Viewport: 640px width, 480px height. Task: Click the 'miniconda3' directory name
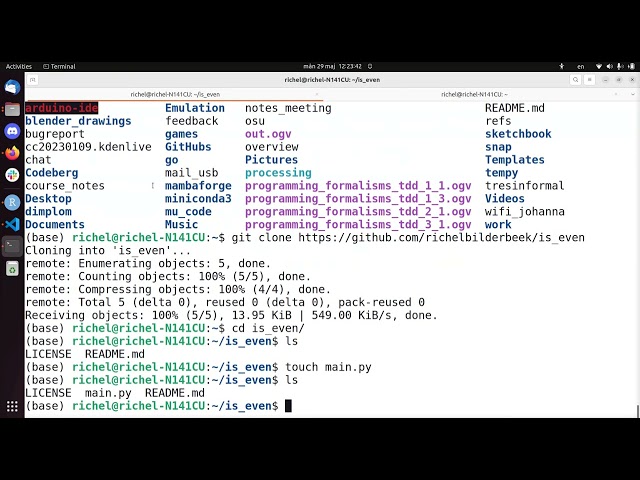198,198
